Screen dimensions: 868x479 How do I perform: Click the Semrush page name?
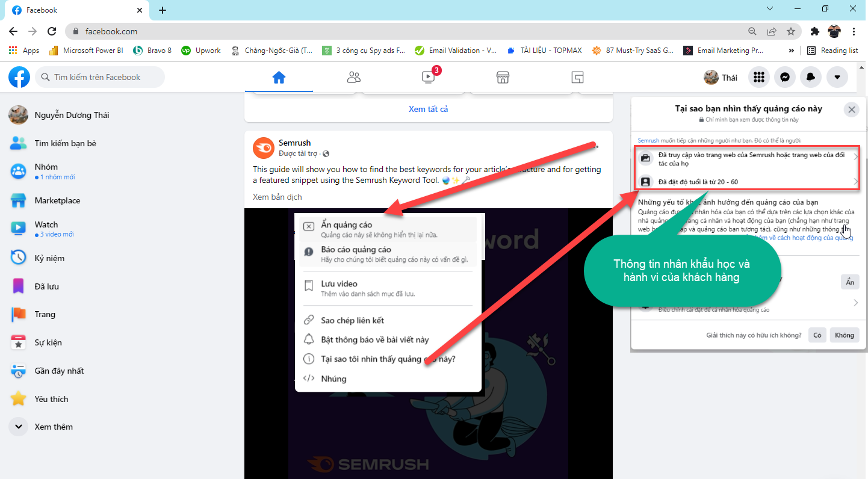click(294, 143)
